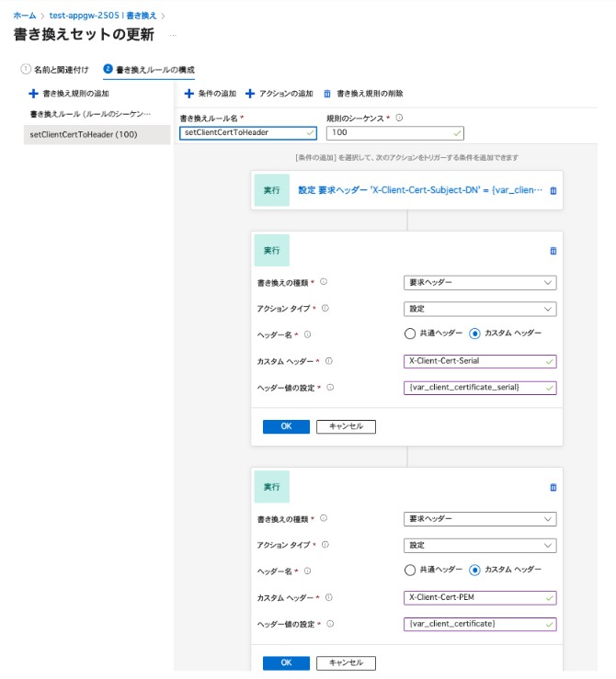Click info icon next to 規則のシーケンス
The height and width of the screenshot is (679, 616).
tap(399, 118)
